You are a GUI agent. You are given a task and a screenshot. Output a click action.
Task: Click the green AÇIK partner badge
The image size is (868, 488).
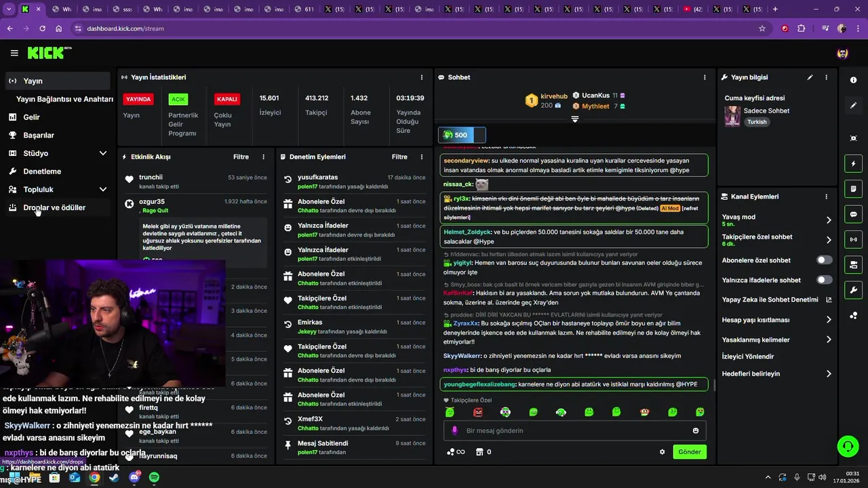pyautogui.click(x=178, y=99)
